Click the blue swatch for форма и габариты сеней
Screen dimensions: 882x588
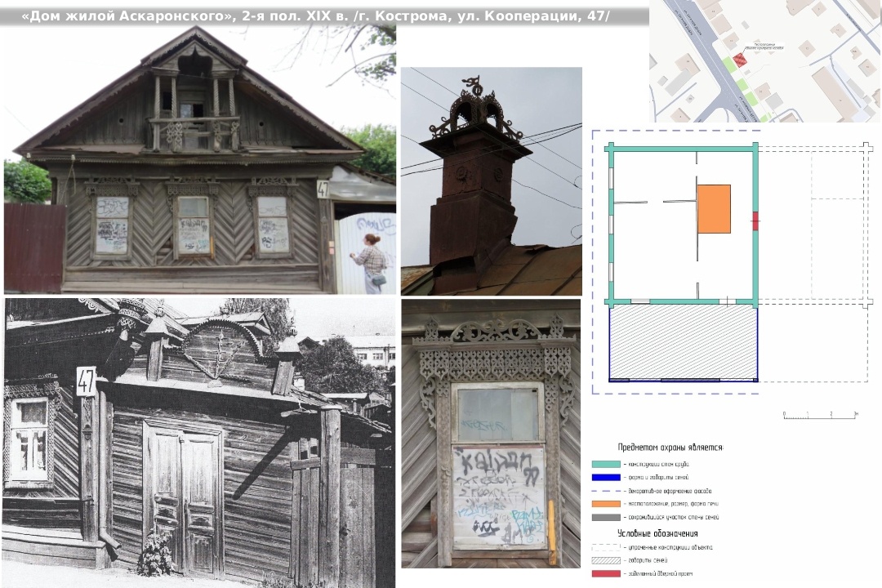click(606, 478)
